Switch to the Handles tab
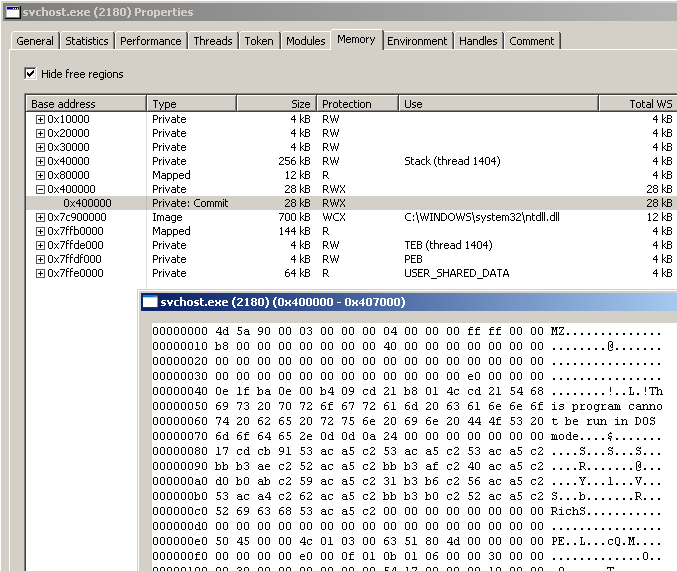This screenshot has width=677, height=571. (x=478, y=41)
